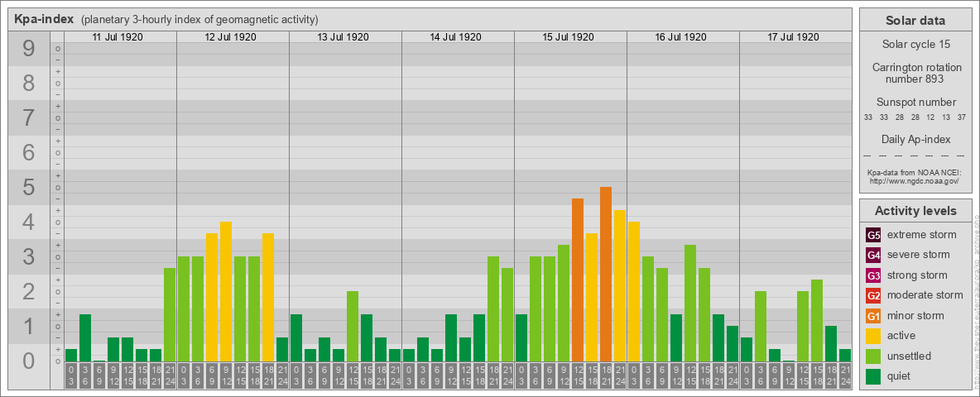Click the 'extreme storm' legend text
Screen dimensions: 980x397
(x=922, y=235)
